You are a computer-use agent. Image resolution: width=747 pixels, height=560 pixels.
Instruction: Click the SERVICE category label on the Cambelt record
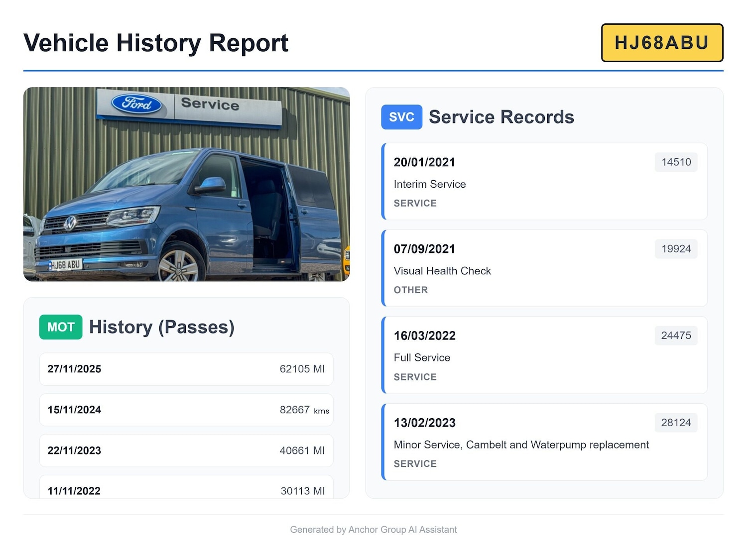pyautogui.click(x=415, y=463)
